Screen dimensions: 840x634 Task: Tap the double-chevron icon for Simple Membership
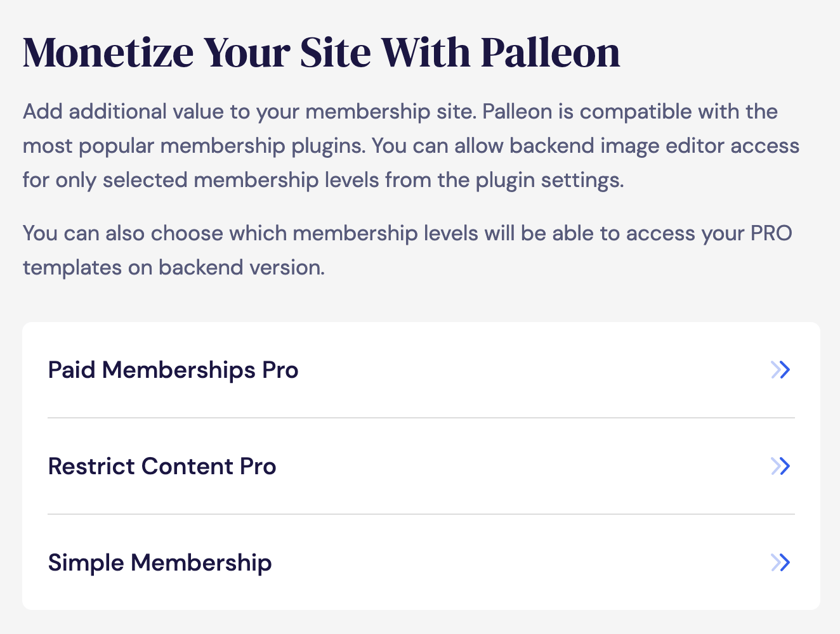(780, 562)
